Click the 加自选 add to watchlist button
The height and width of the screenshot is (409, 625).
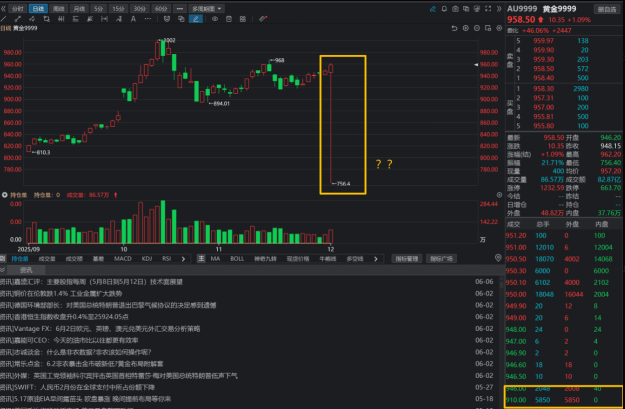coord(607,9)
